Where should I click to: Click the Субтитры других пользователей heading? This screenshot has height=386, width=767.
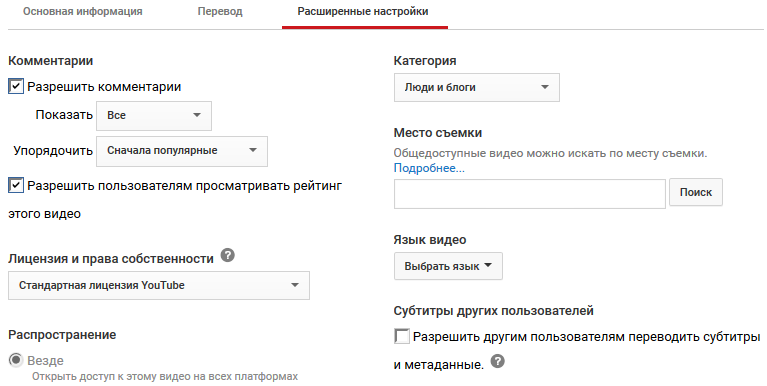[x=494, y=311]
